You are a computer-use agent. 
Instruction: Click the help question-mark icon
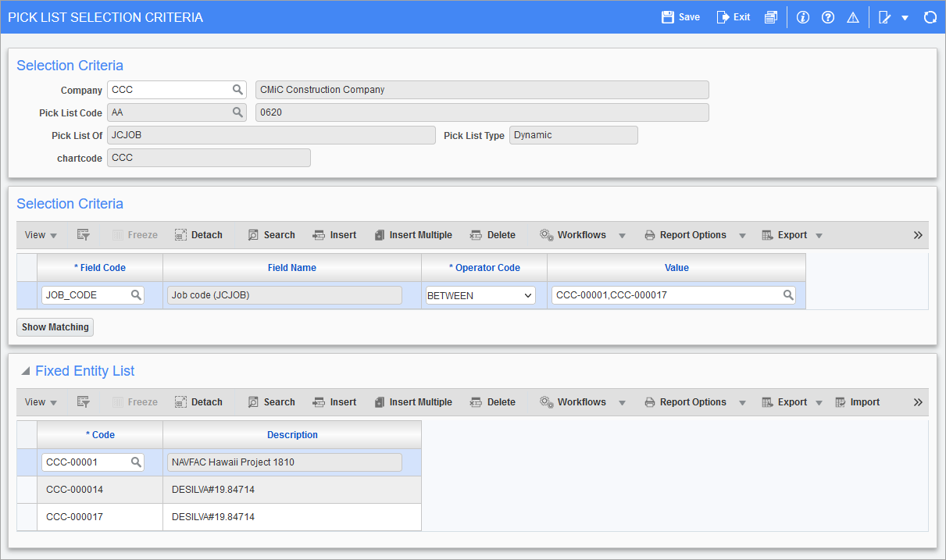[x=827, y=16]
